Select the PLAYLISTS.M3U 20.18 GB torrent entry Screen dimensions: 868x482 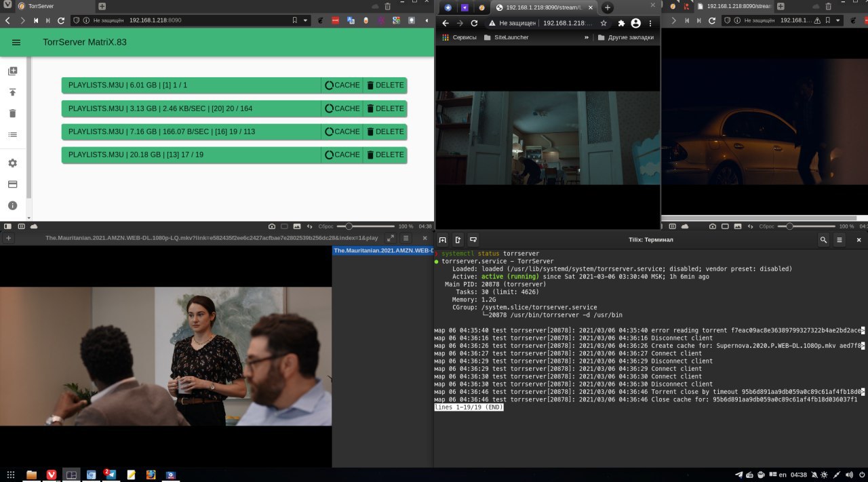coord(191,155)
